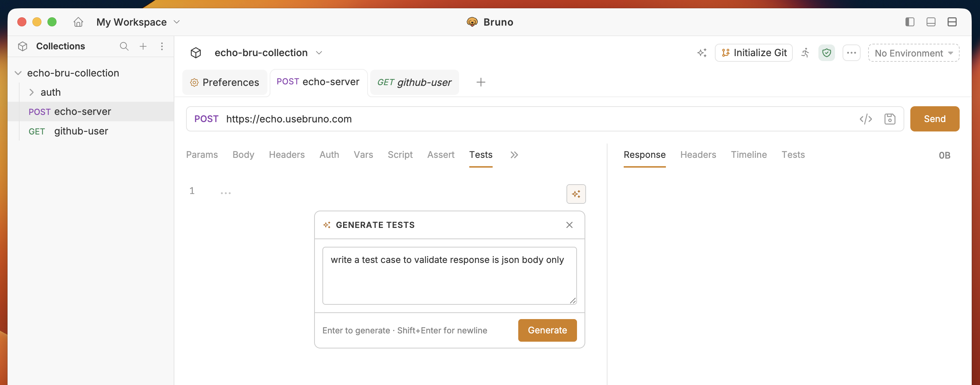Open the AI sparkle icon in toolbar
Viewport: 980px width, 385px height.
click(x=702, y=53)
